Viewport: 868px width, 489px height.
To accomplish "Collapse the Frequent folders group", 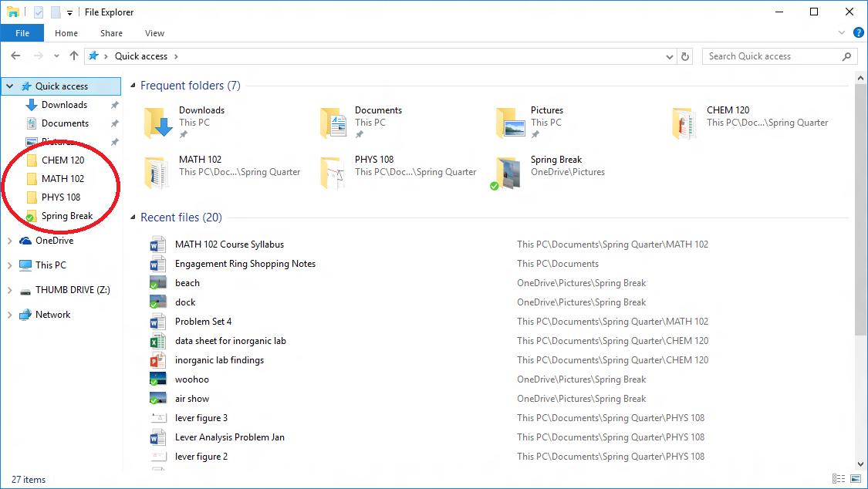I will pyautogui.click(x=133, y=85).
